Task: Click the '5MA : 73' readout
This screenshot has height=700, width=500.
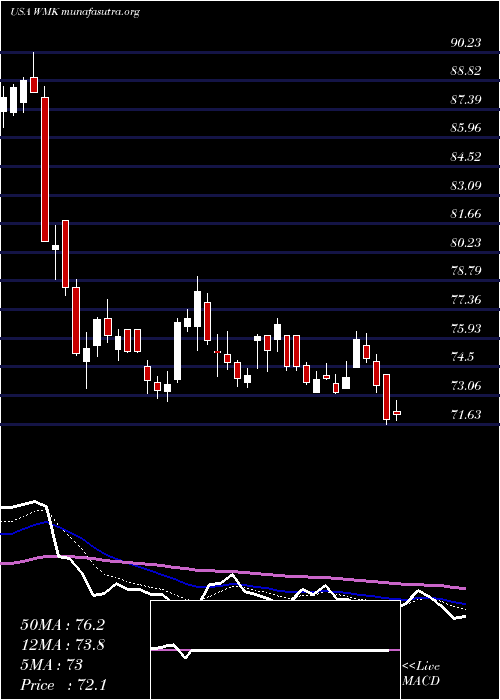Action: click(x=51, y=665)
